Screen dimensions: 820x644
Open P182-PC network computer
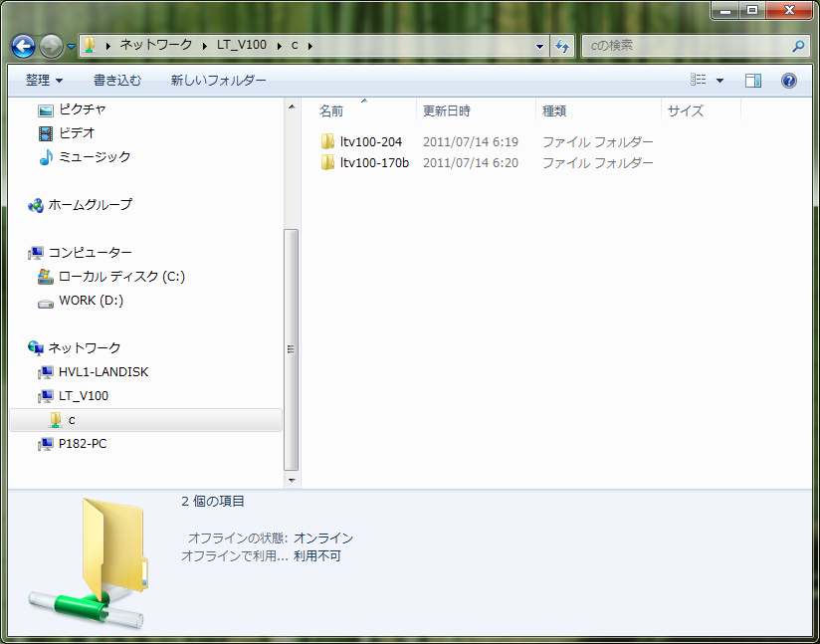tap(83, 444)
